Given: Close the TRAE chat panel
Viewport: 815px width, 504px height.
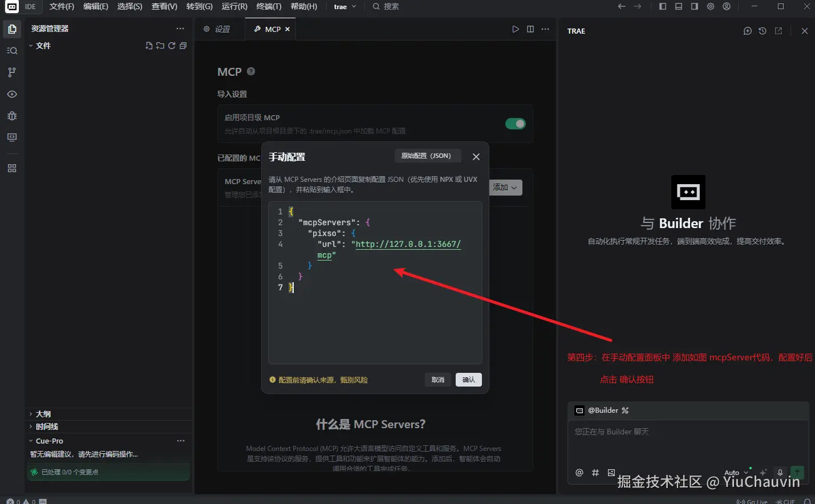Looking at the screenshot, I should pos(805,31).
